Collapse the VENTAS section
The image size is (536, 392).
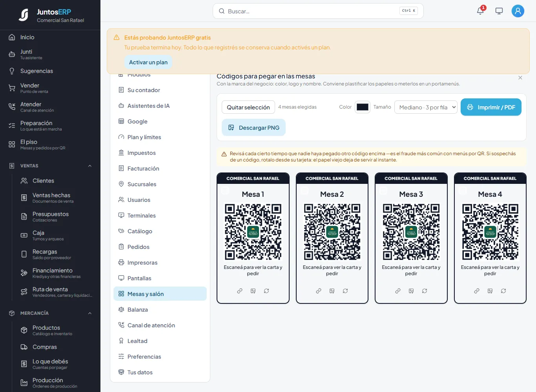coord(90,166)
